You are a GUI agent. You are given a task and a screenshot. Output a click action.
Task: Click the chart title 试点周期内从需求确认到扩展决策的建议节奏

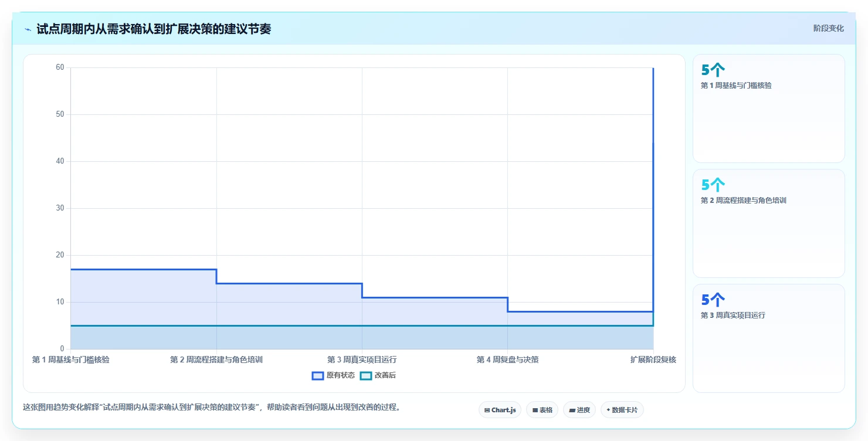(154, 29)
